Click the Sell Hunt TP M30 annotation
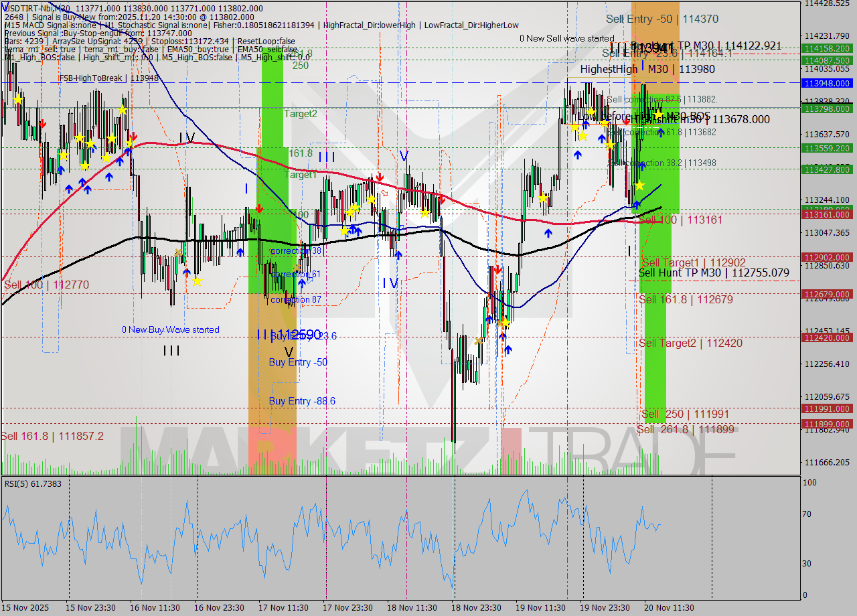The image size is (857, 616). pyautogui.click(x=713, y=273)
